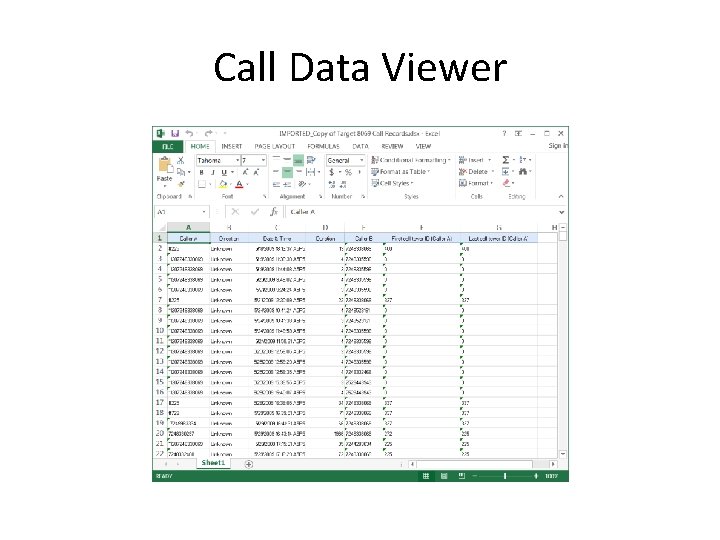The height and width of the screenshot is (540, 720).
Task: Switch to the REVIEW tab
Action: [x=392, y=146]
